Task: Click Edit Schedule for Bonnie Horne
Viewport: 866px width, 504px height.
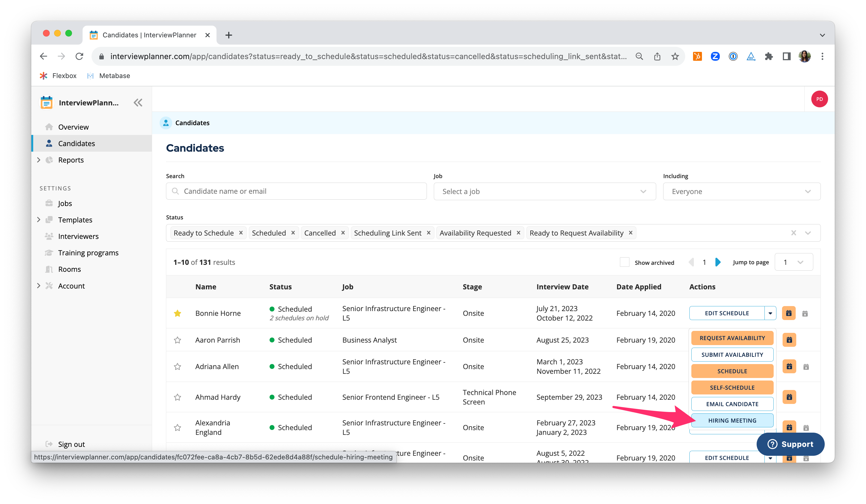Action: (x=727, y=313)
